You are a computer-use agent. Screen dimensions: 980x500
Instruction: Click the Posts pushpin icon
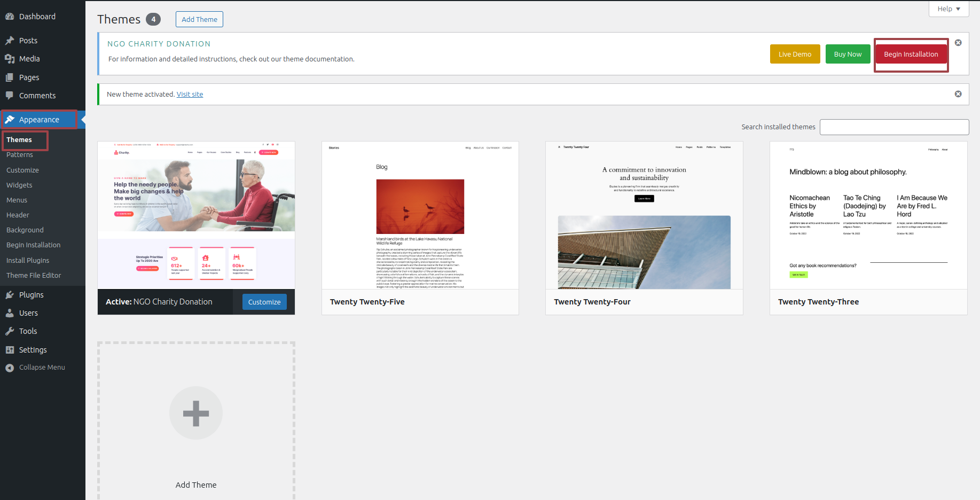click(10, 41)
